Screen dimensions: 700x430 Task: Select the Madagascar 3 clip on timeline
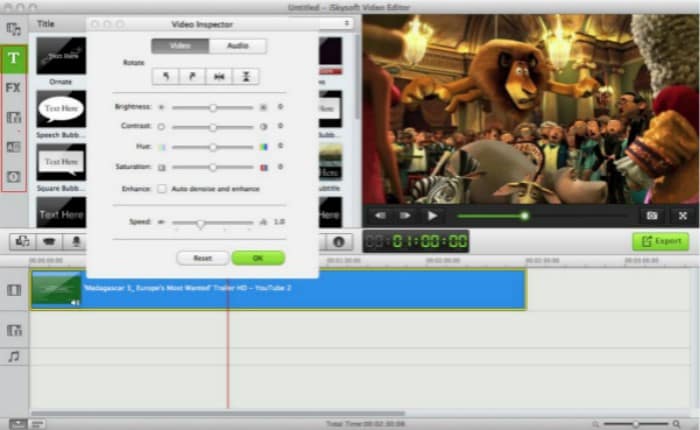tap(279, 290)
